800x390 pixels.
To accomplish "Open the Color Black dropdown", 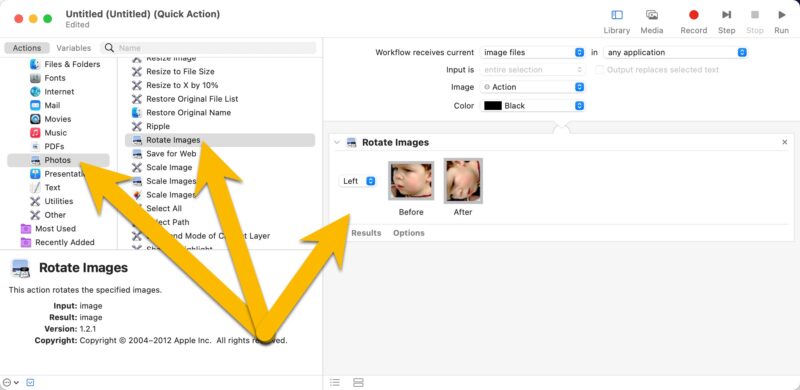I will [x=532, y=106].
